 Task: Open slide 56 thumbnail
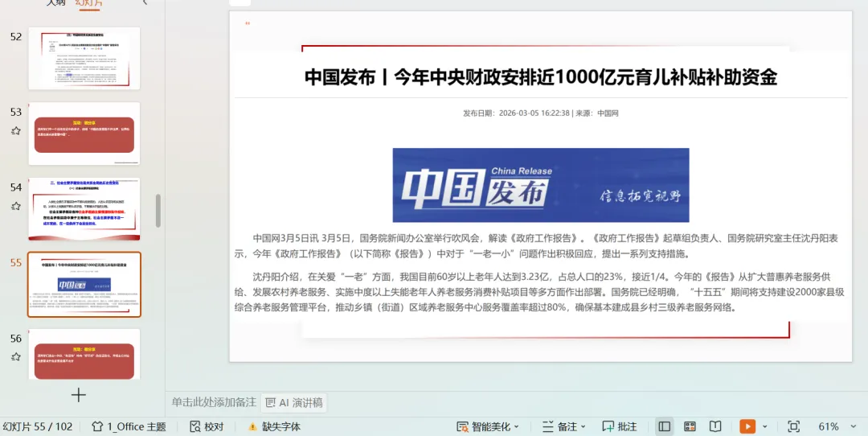point(84,354)
